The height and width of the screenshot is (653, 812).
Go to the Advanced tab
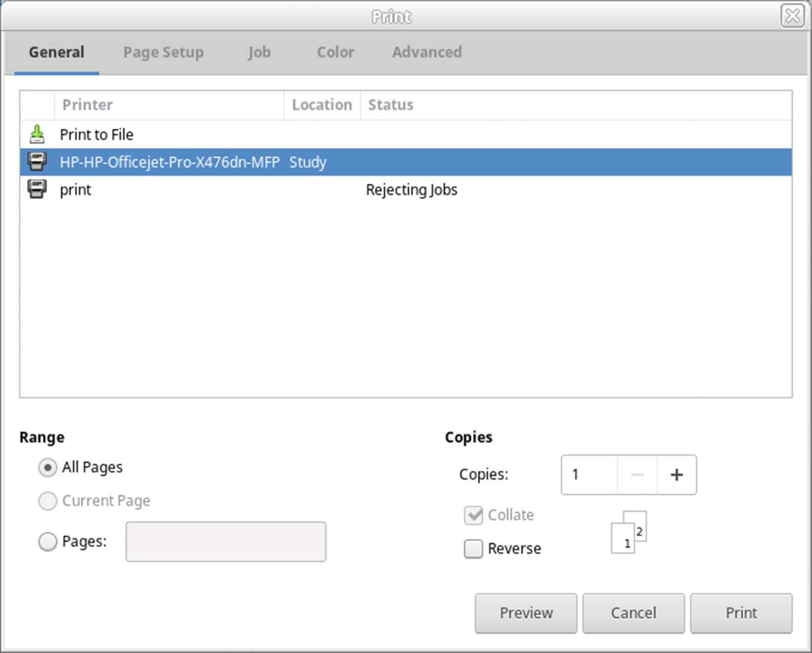tap(426, 52)
